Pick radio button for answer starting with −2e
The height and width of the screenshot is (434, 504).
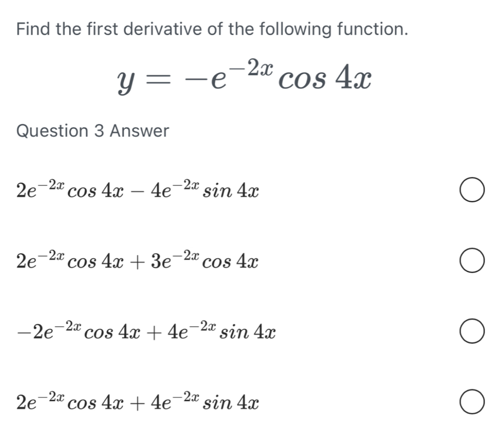click(x=471, y=333)
